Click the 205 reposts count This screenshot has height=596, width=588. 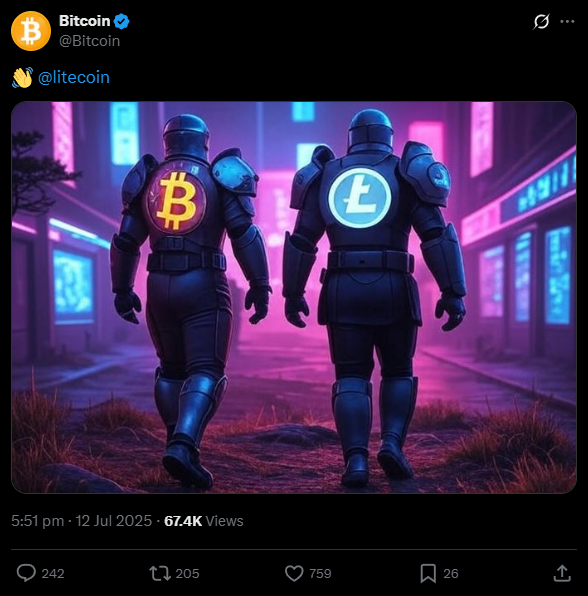coord(187,573)
